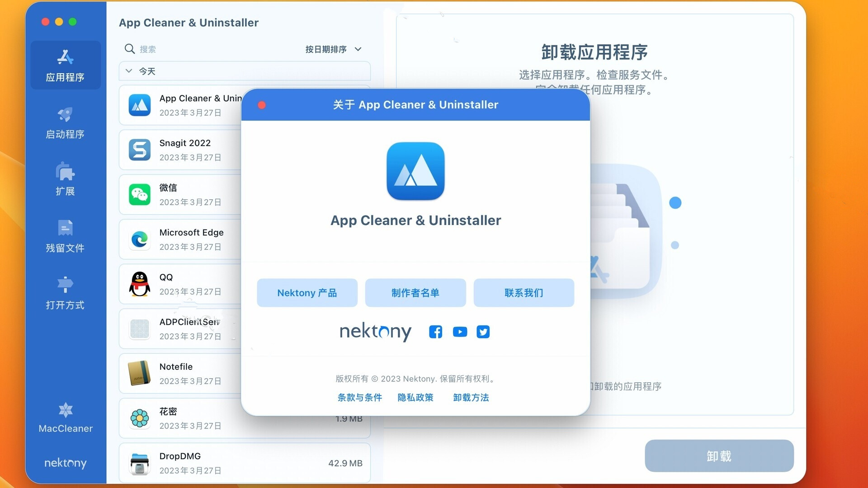868x488 pixels.
Task: Select the DropDMG app icon
Action: 140,463
